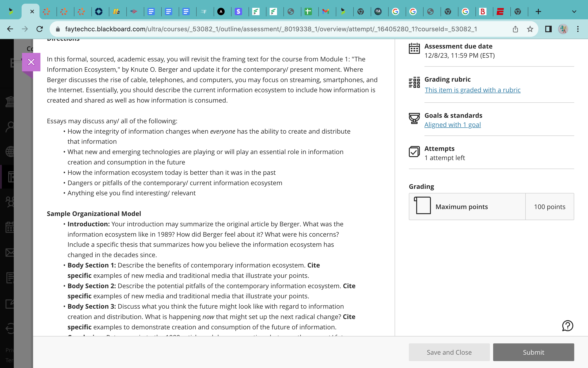Image resolution: width=588 pixels, height=368 pixels.
Task: Click the 'Grading' section heading
Action: 421,187
